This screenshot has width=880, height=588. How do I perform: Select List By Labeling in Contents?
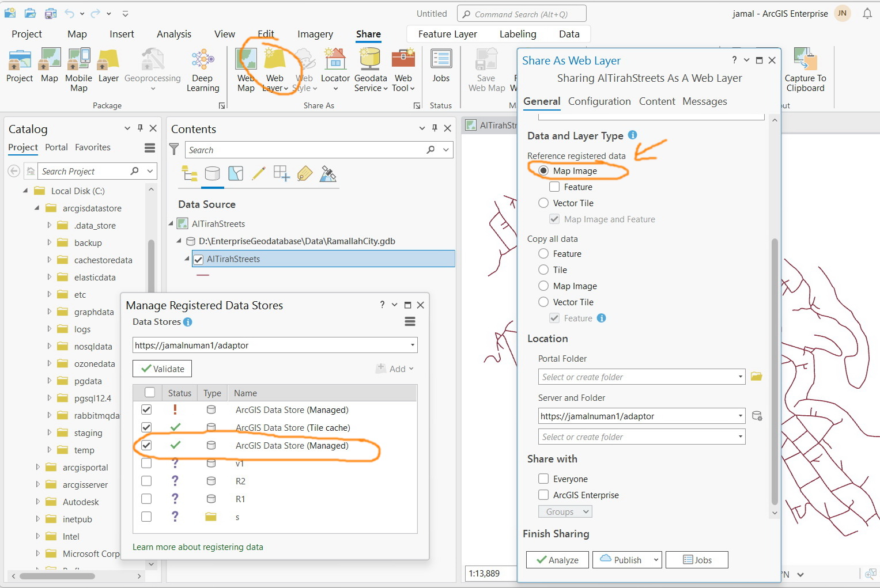click(x=305, y=173)
